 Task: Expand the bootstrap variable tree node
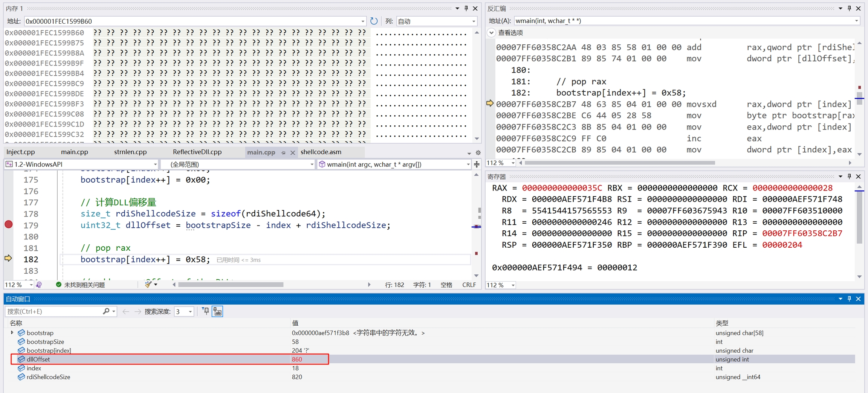coord(12,333)
